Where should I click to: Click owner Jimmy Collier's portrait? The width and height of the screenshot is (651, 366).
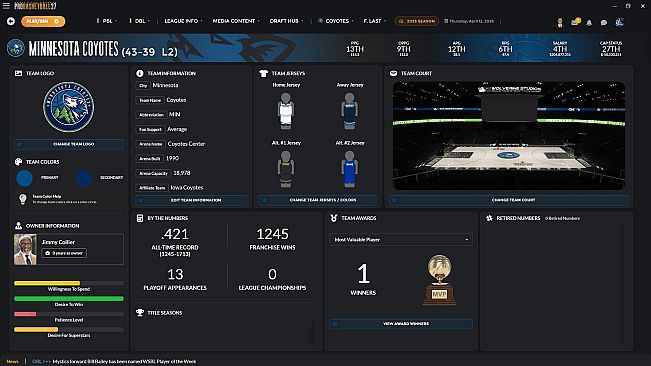tap(25, 249)
